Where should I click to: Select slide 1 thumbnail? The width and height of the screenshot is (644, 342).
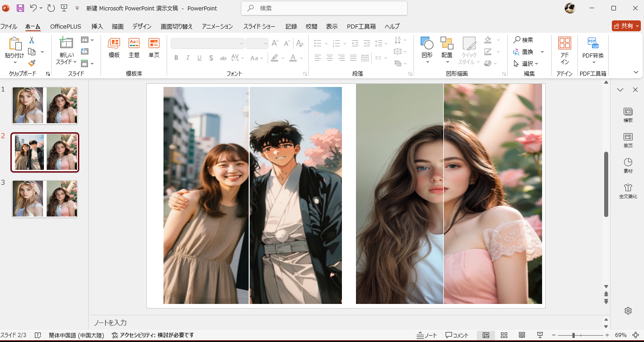(45, 106)
